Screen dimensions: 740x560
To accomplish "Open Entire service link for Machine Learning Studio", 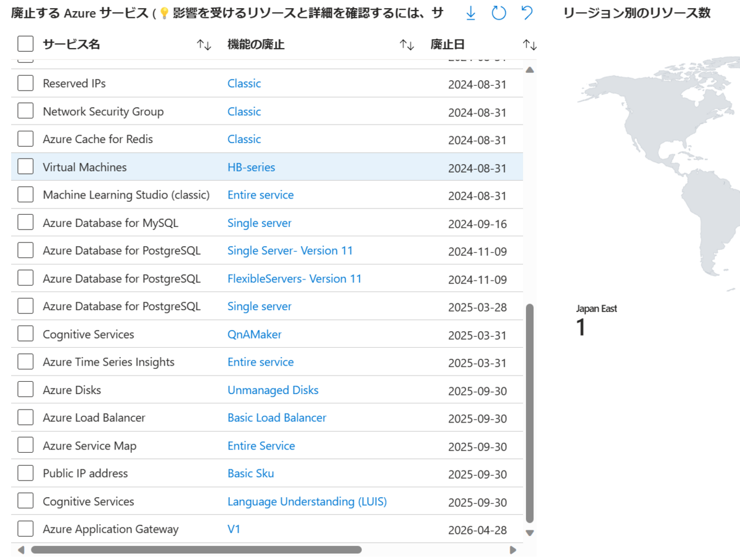I will 260,195.
